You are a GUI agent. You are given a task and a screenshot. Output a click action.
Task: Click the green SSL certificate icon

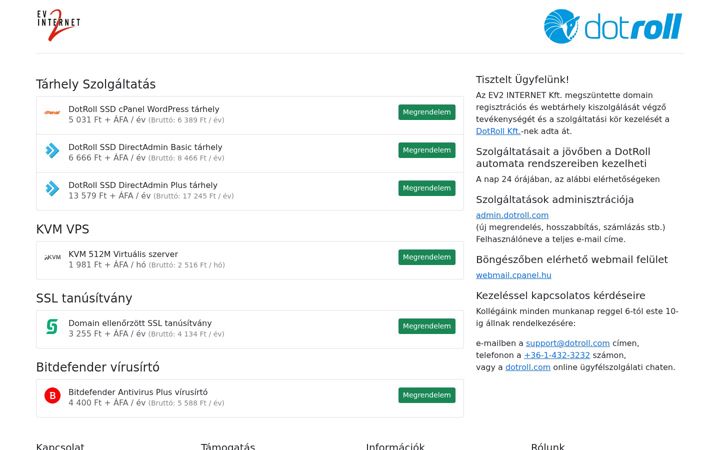(52, 326)
